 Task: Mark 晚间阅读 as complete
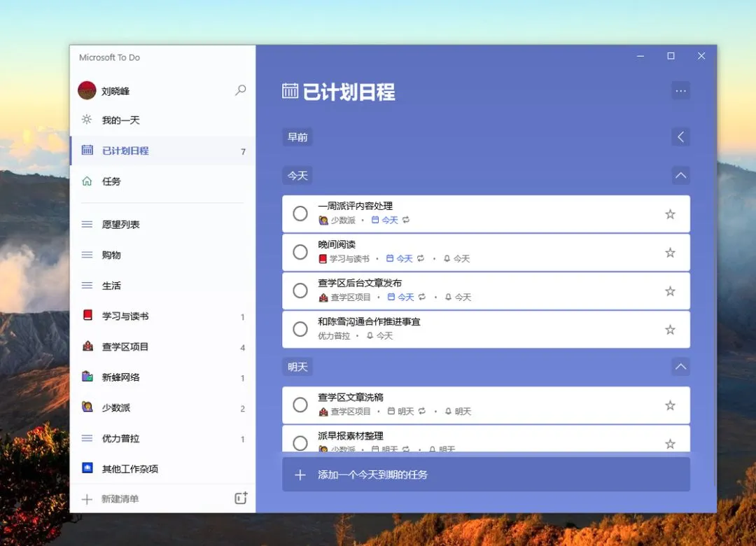tap(300, 252)
